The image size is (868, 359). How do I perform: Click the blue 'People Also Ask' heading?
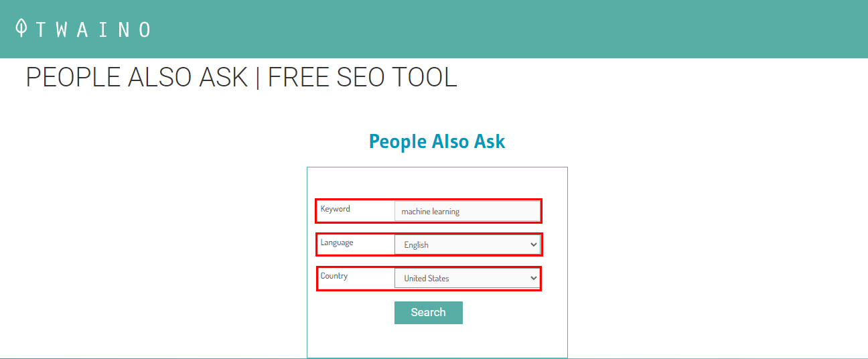437,141
